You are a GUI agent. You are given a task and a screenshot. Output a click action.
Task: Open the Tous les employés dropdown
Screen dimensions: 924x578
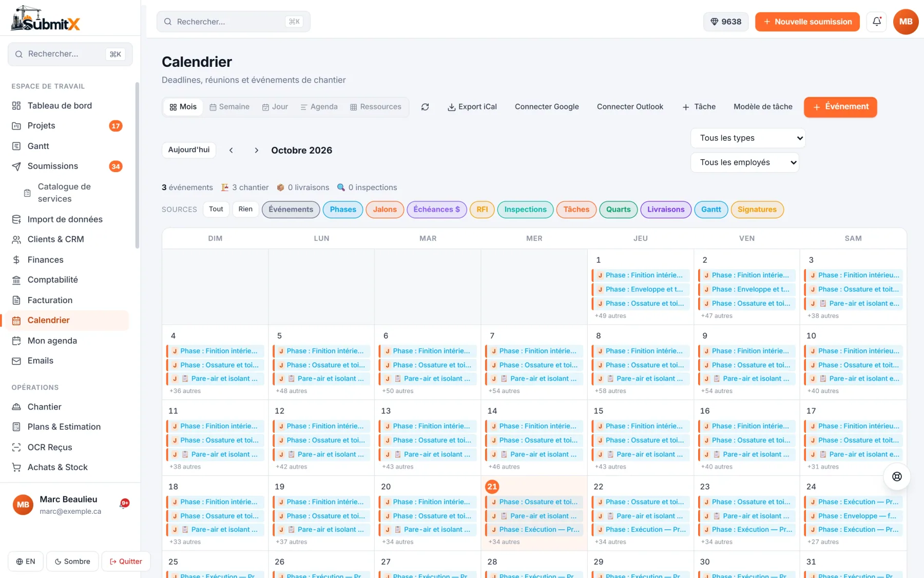[x=745, y=162]
